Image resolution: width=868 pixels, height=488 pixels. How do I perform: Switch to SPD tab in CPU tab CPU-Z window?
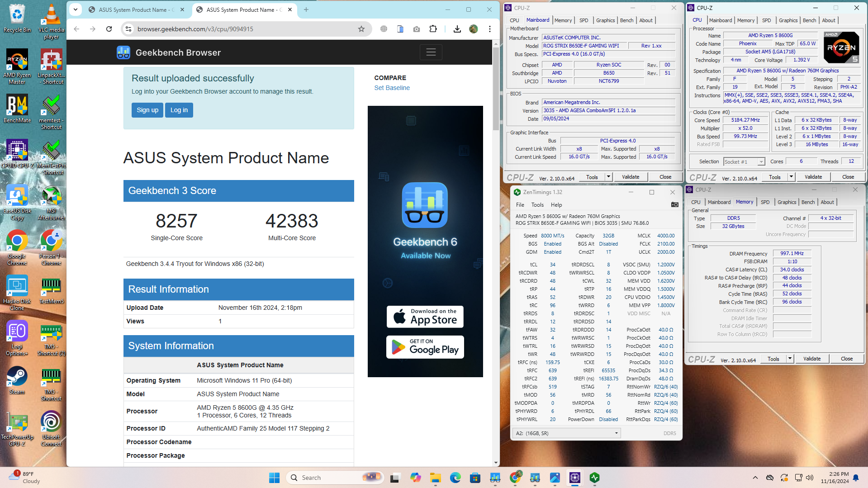point(766,20)
